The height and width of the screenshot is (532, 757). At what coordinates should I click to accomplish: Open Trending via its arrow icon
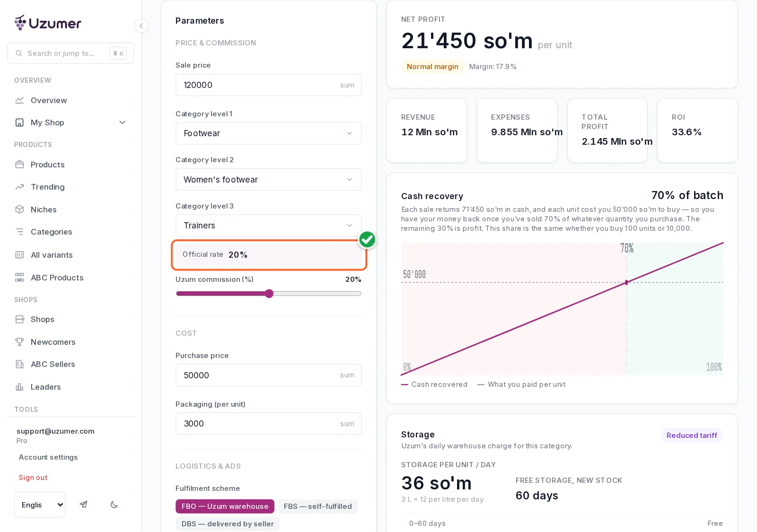[19, 187]
